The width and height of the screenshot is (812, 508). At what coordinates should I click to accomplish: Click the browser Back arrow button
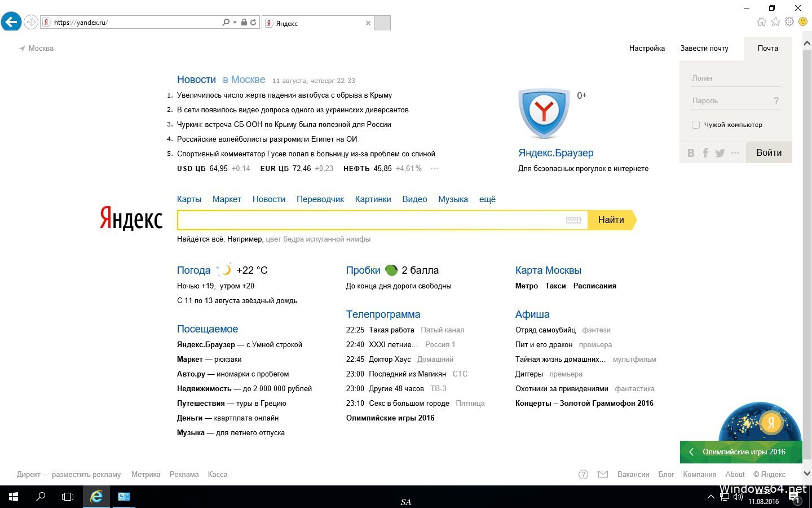pos(11,22)
